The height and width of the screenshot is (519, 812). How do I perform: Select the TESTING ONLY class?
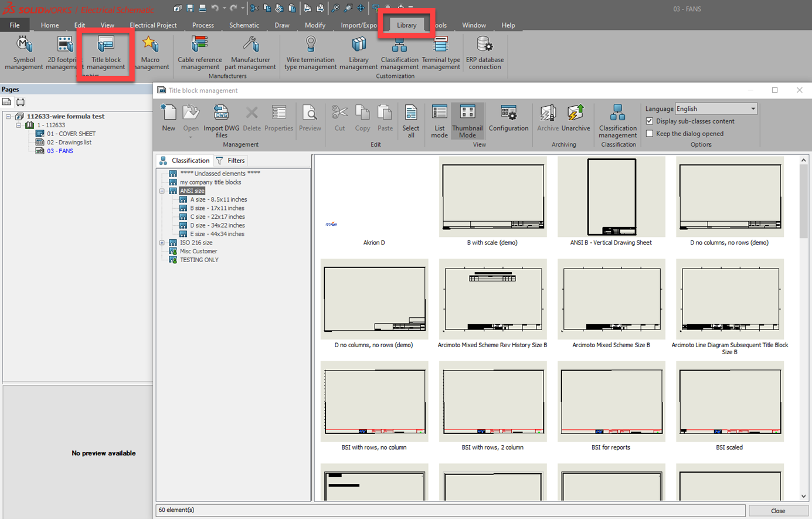(x=199, y=260)
